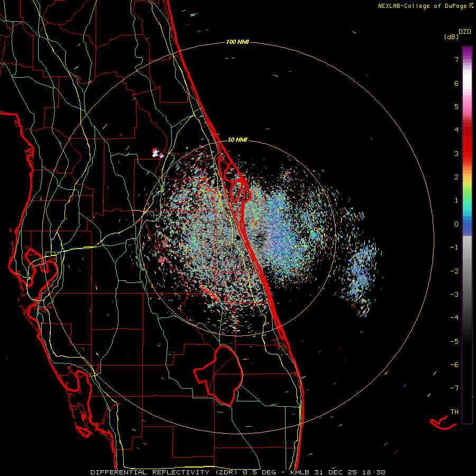Viewport: 476px width, 476px height.
Task: Select the 0 dB scale label
Action: (x=456, y=224)
